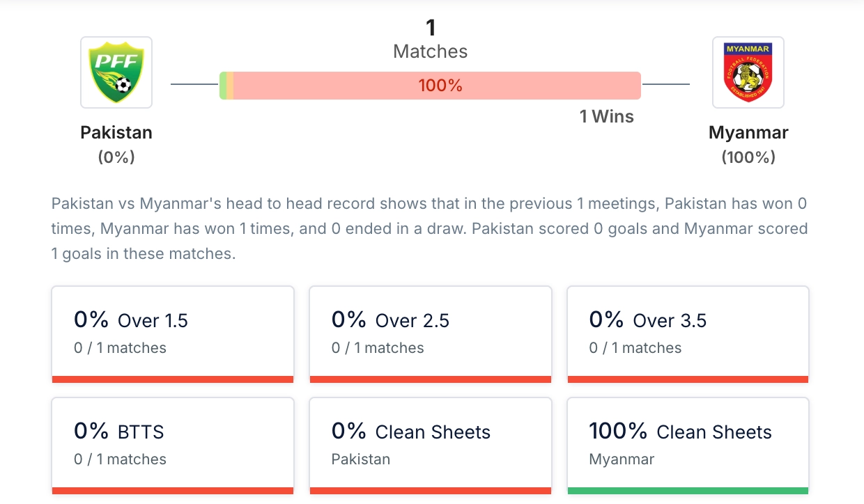
Task: Select the Myanmar Football Federation crest
Action: [748, 72]
